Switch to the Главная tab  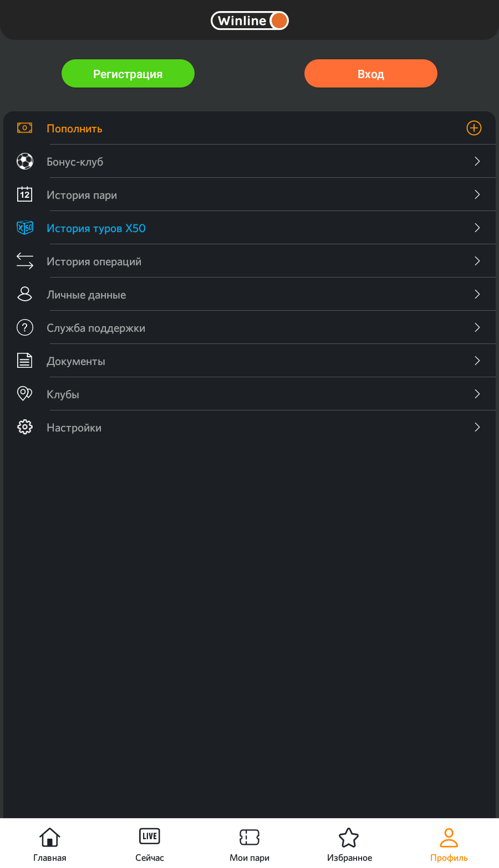[x=50, y=844]
